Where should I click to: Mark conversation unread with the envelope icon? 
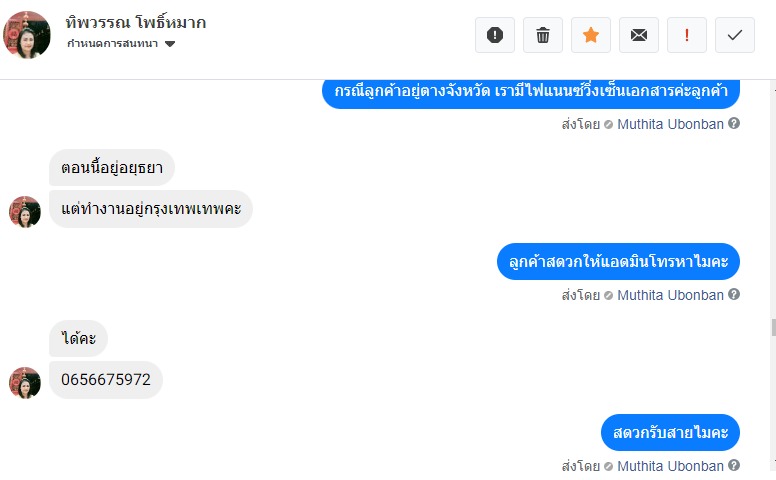coord(639,35)
